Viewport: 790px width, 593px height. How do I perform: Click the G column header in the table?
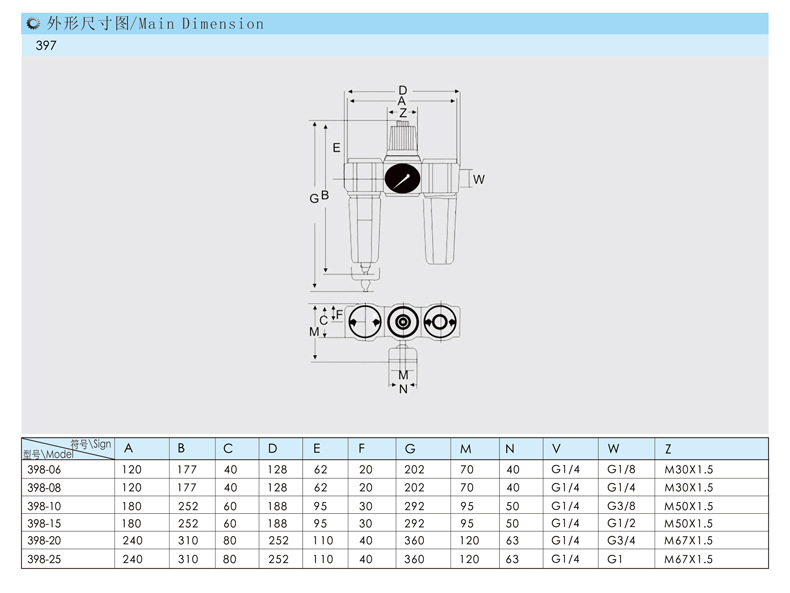pyautogui.click(x=410, y=448)
